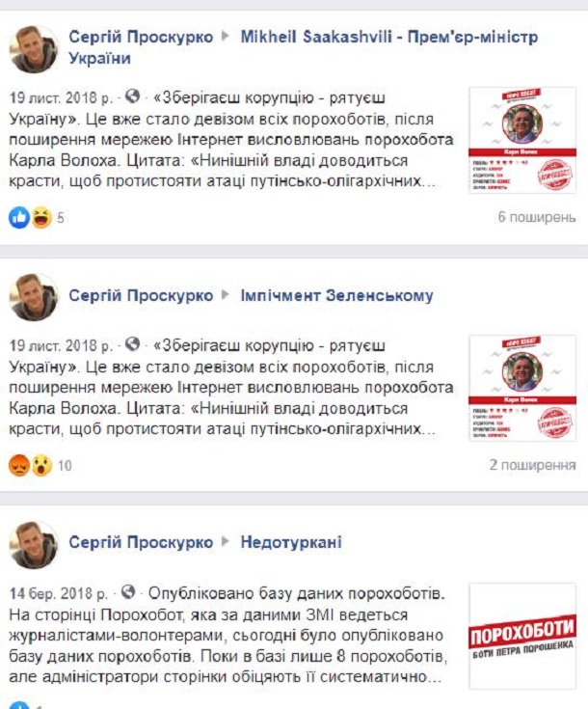Open the Карл Волох thumbnail in second post
This screenshot has width=588, height=709.
pyautogui.click(x=522, y=388)
